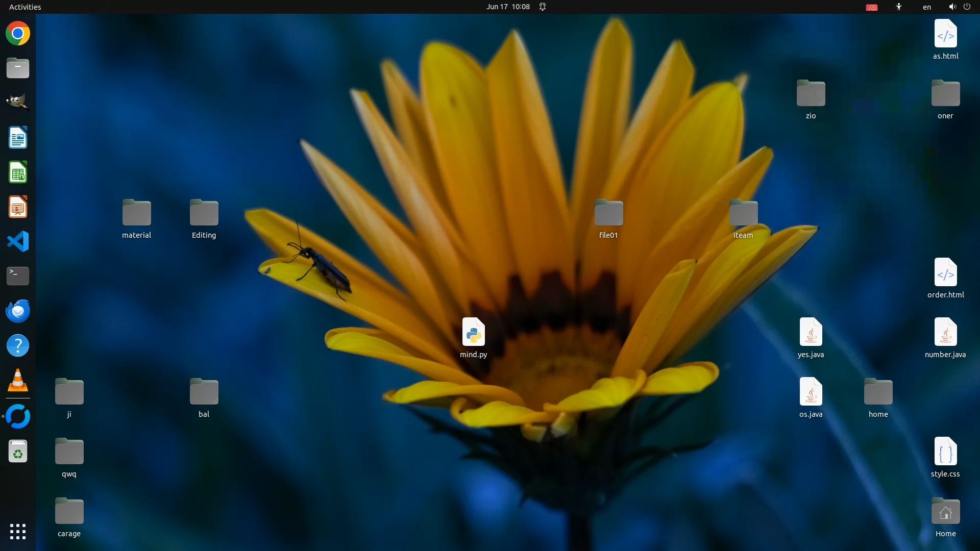Show Applications grid button
This screenshot has width=980, height=551.
coord(18,531)
